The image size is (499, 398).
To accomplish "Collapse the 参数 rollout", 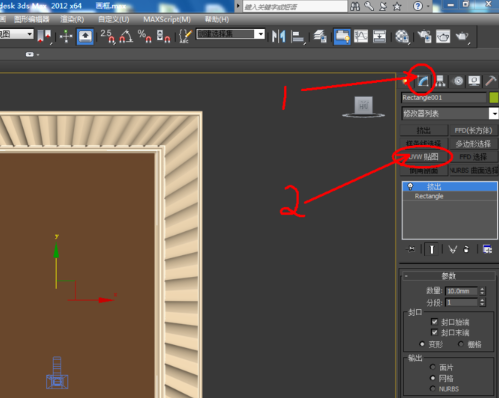I will (x=449, y=276).
